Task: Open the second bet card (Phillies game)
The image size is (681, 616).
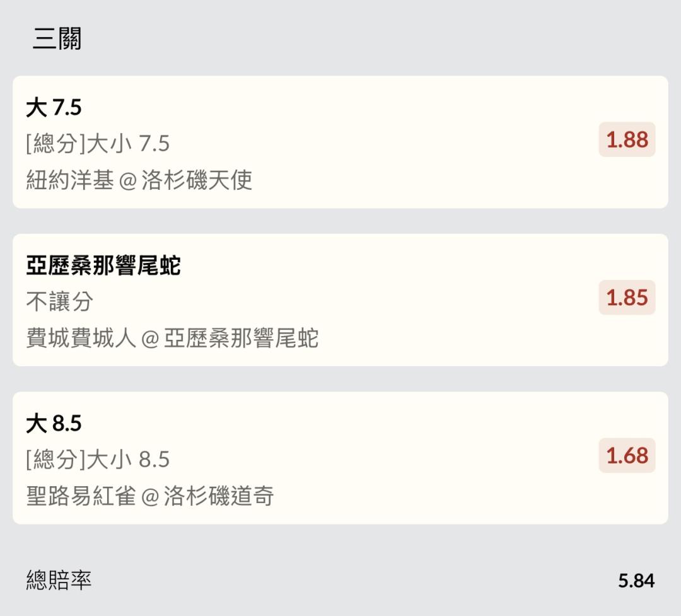Action: pyautogui.click(x=340, y=300)
